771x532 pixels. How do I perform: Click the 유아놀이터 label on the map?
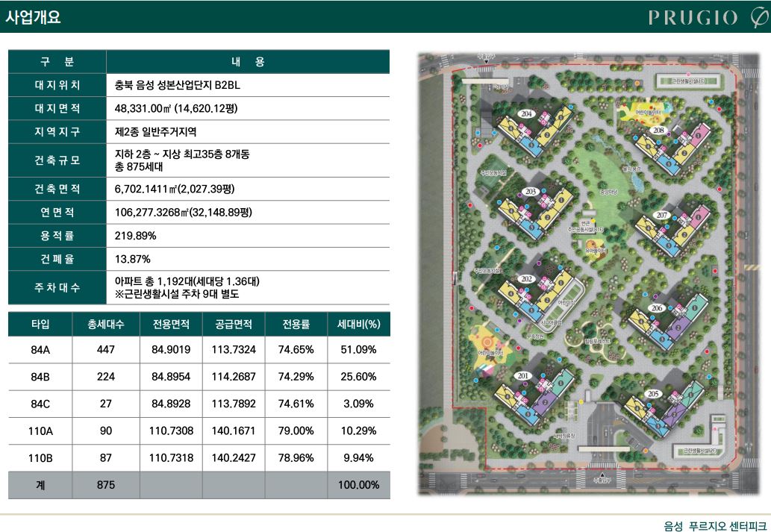point(596,251)
